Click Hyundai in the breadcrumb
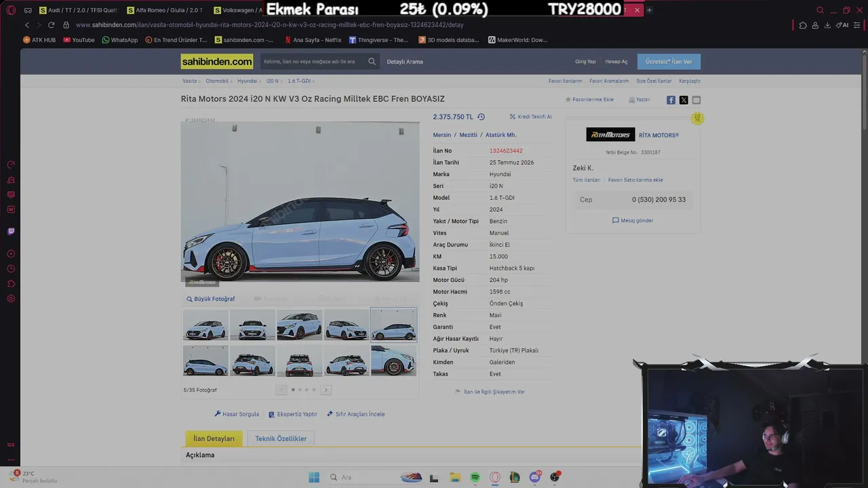Viewport: 868px width, 488px height. (x=247, y=81)
